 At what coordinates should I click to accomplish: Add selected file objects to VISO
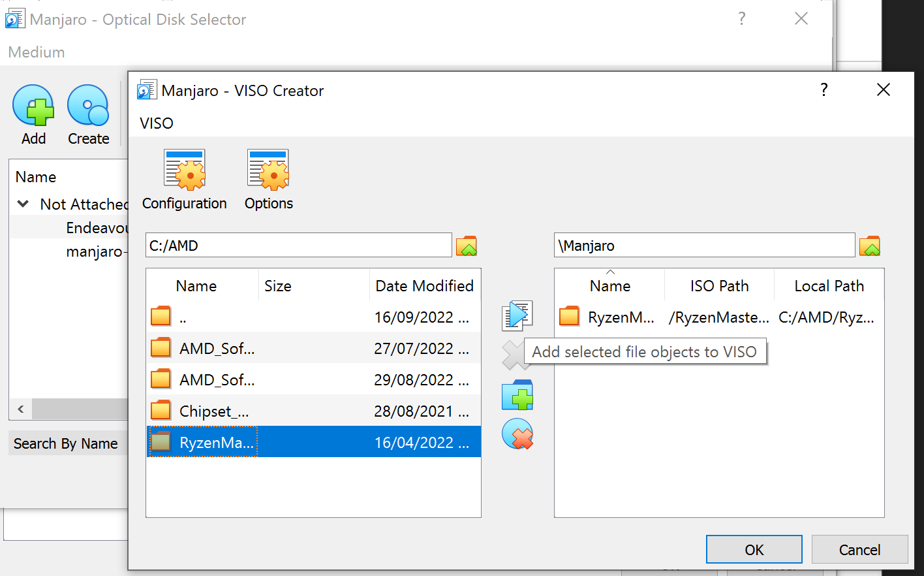[517, 315]
